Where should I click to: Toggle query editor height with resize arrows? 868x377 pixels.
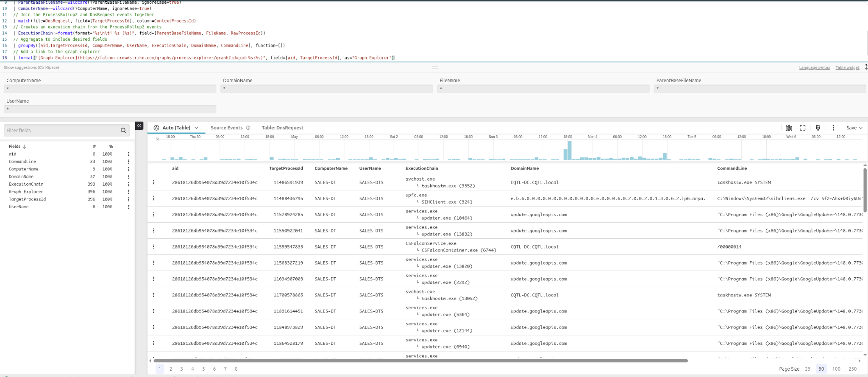866,67
